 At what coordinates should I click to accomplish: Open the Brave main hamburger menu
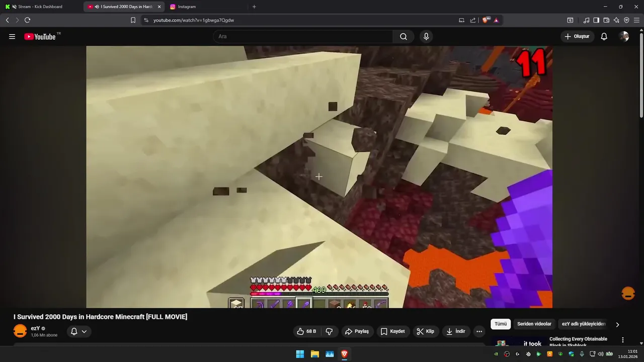coord(636,20)
